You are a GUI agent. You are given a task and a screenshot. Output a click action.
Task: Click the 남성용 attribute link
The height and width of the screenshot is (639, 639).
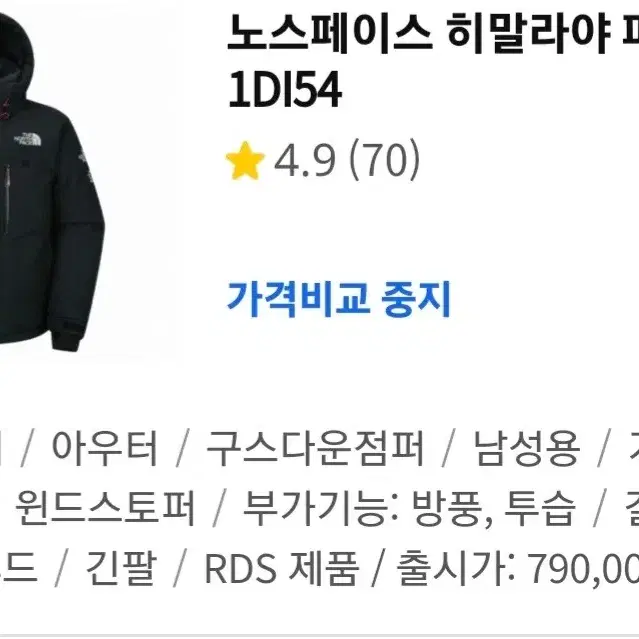tap(526, 447)
